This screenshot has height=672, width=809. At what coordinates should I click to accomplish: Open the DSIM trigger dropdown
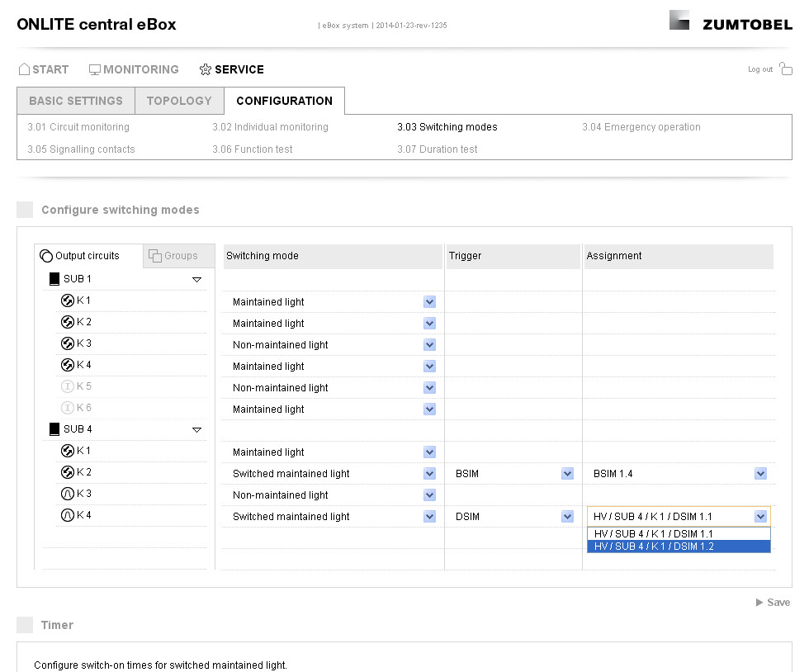coord(568,516)
